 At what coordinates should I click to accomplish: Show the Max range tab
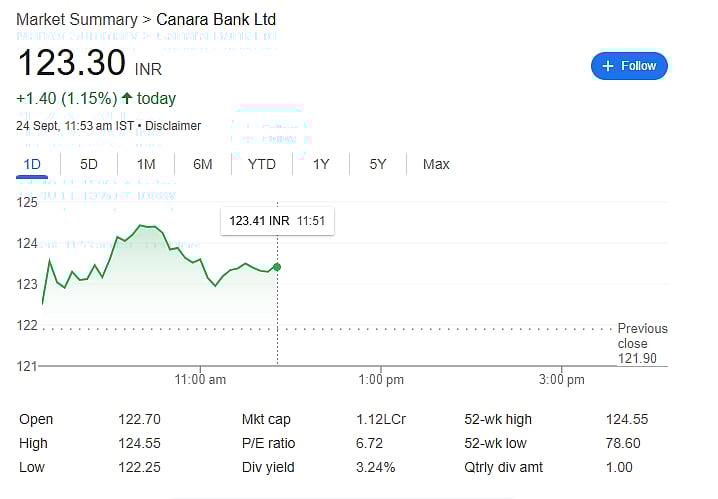pyautogui.click(x=436, y=164)
